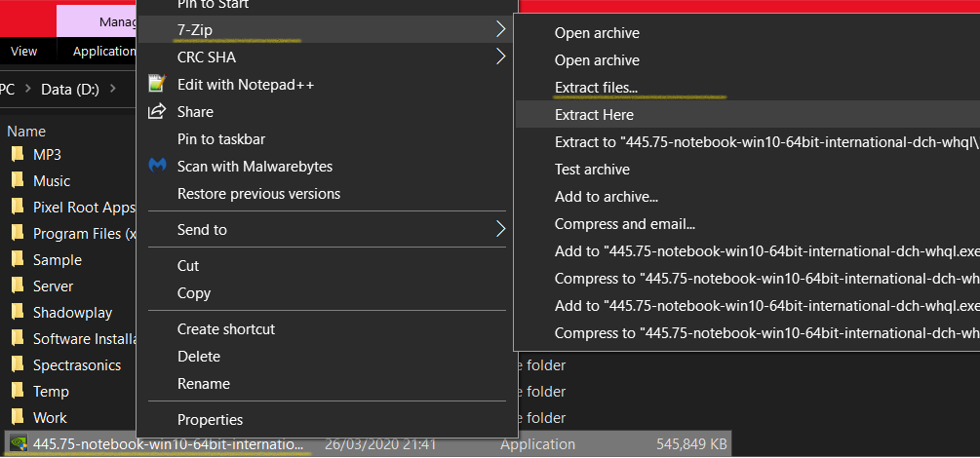Click the Work folder icon

[x=18, y=417]
